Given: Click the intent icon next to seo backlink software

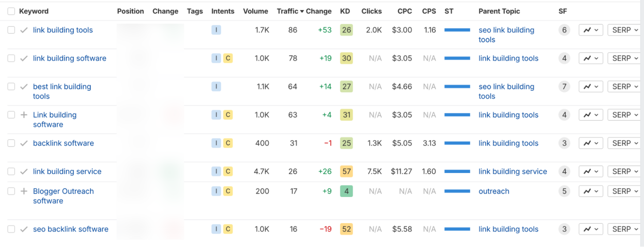Looking at the screenshot, I should click(x=216, y=229).
